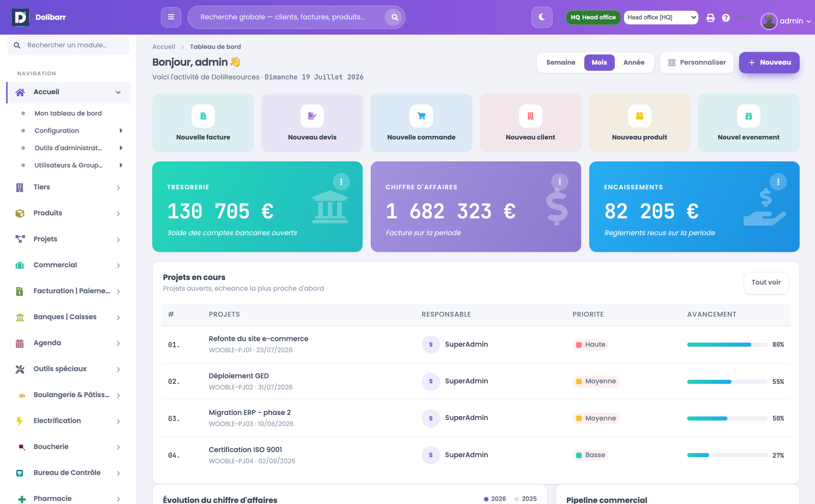This screenshot has width=815, height=504.
Task: Open the help question mark icon
Action: pos(726,18)
